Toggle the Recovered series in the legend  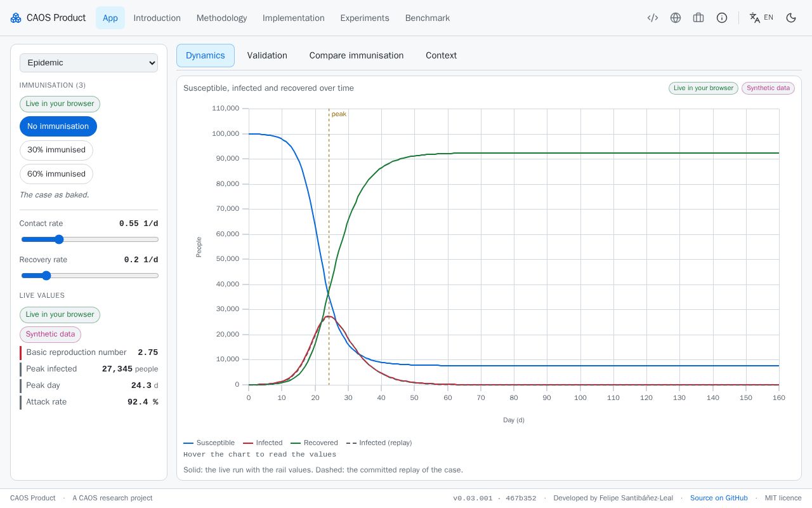[x=314, y=443]
